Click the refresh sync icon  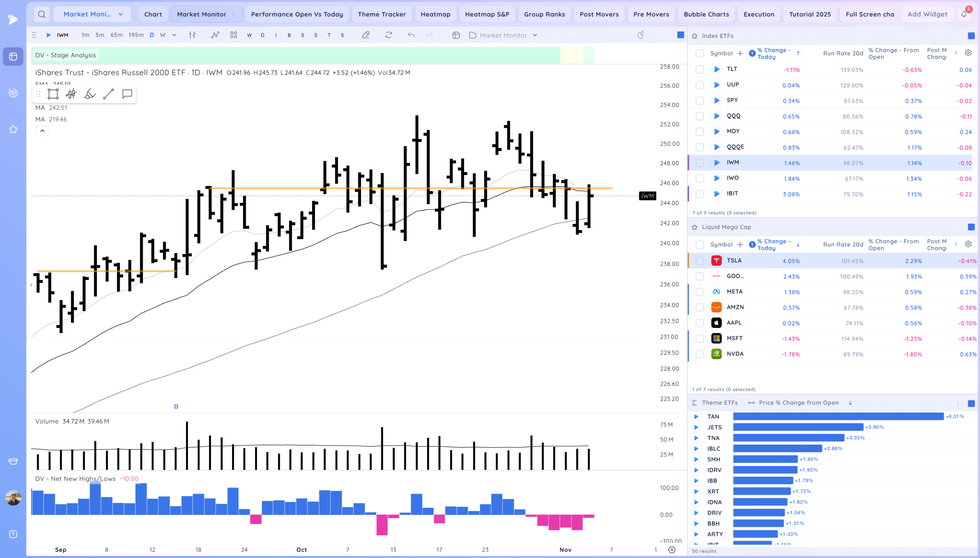click(x=389, y=35)
